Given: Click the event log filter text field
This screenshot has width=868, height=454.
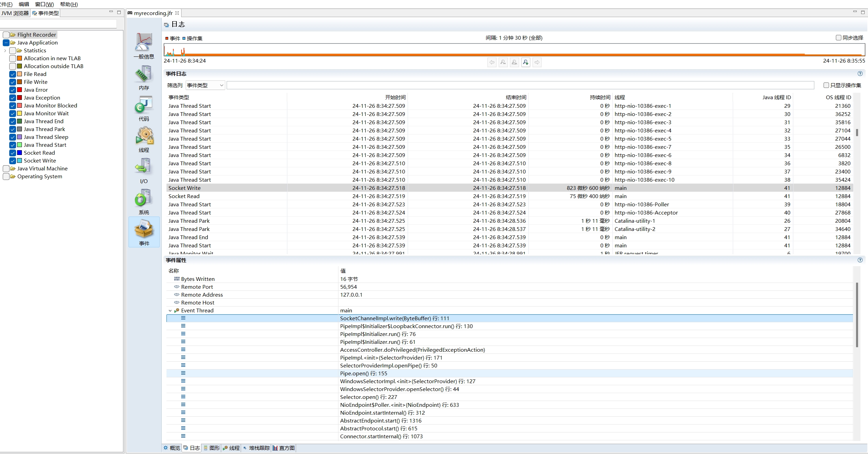Looking at the screenshot, I should tap(520, 85).
